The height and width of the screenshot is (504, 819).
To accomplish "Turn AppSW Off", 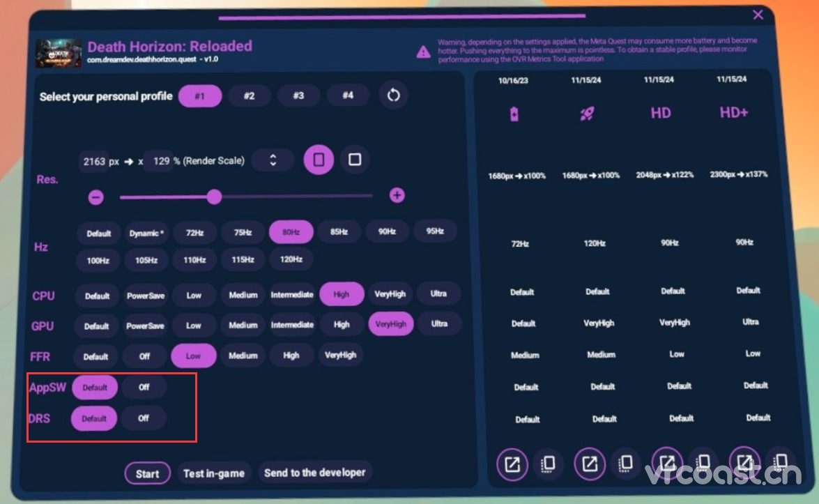I will point(144,387).
